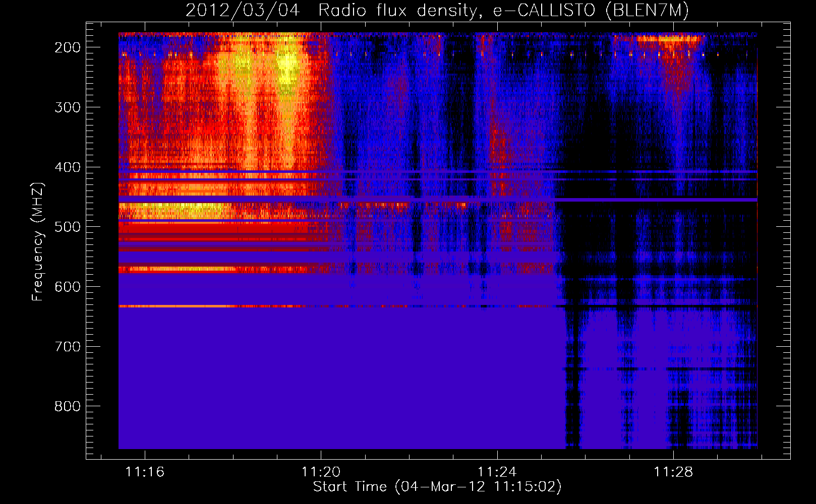Click the 11:20 time tick label

[x=321, y=472]
